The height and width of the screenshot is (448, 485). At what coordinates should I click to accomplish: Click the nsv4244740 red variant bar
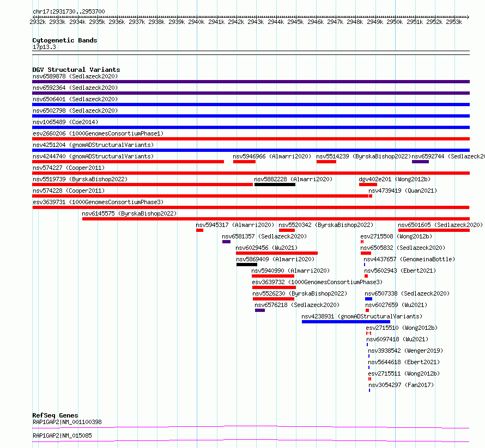pyautogui.click(x=128, y=162)
